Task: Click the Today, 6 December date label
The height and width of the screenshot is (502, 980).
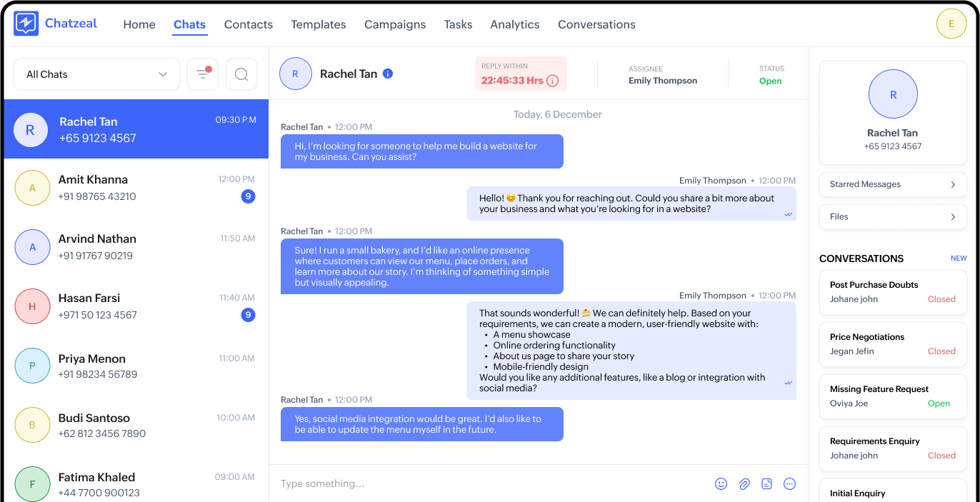Action: (x=558, y=114)
